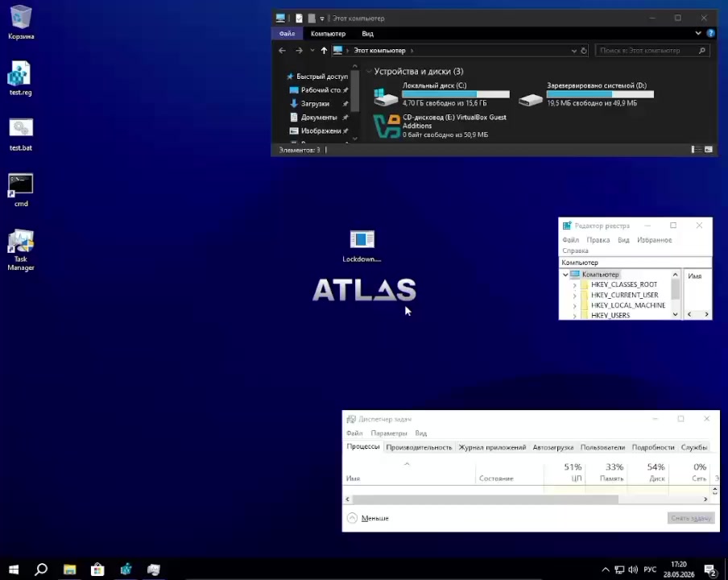Open Справка menu in Registry Editor
Screen dimensions: 728x580
tap(575, 251)
